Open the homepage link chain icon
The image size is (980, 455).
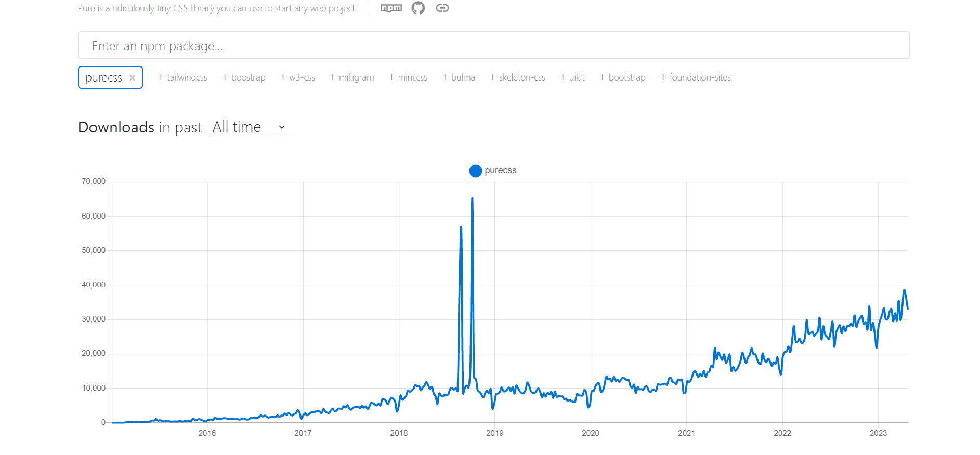(x=442, y=8)
